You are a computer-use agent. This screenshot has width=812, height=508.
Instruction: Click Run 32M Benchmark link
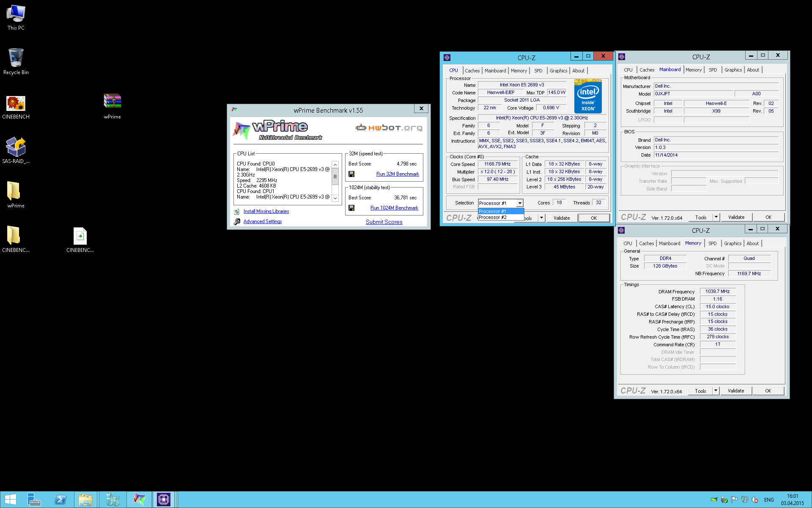coord(398,174)
